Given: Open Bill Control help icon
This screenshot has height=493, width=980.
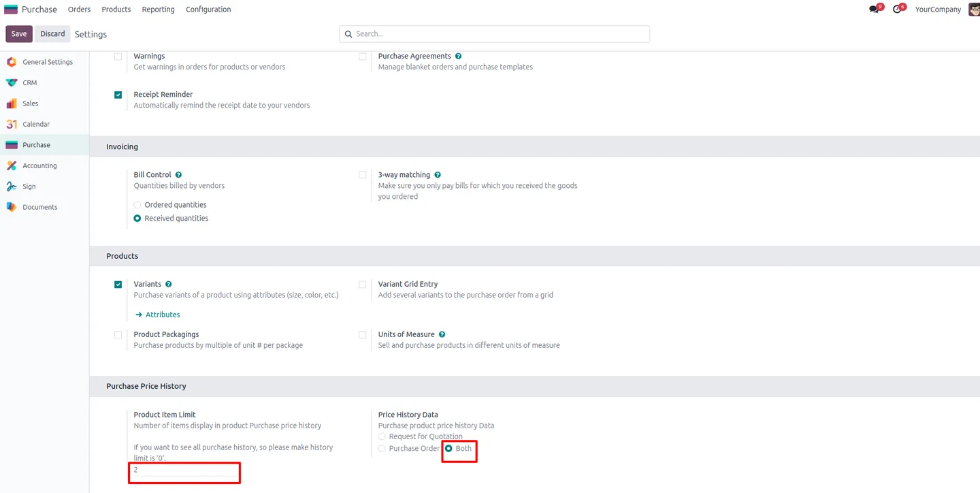Looking at the screenshot, I should coord(178,175).
